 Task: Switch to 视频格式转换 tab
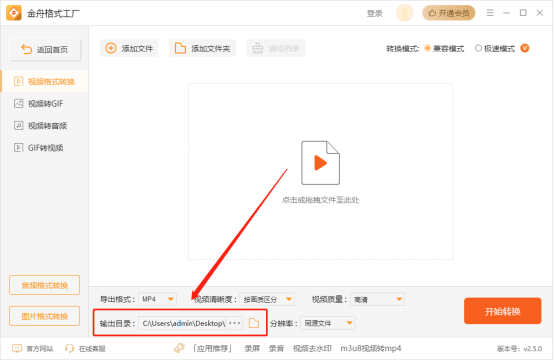click(x=45, y=82)
